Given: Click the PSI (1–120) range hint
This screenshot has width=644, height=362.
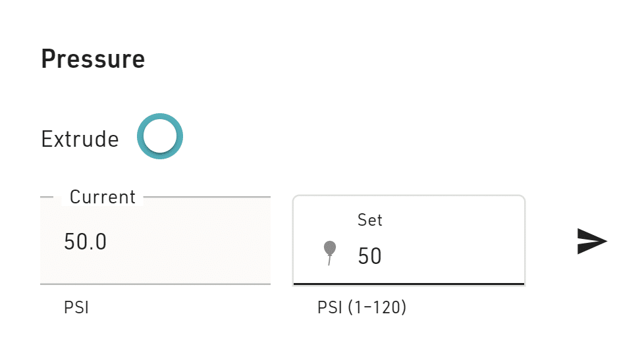Looking at the screenshot, I should [x=362, y=307].
